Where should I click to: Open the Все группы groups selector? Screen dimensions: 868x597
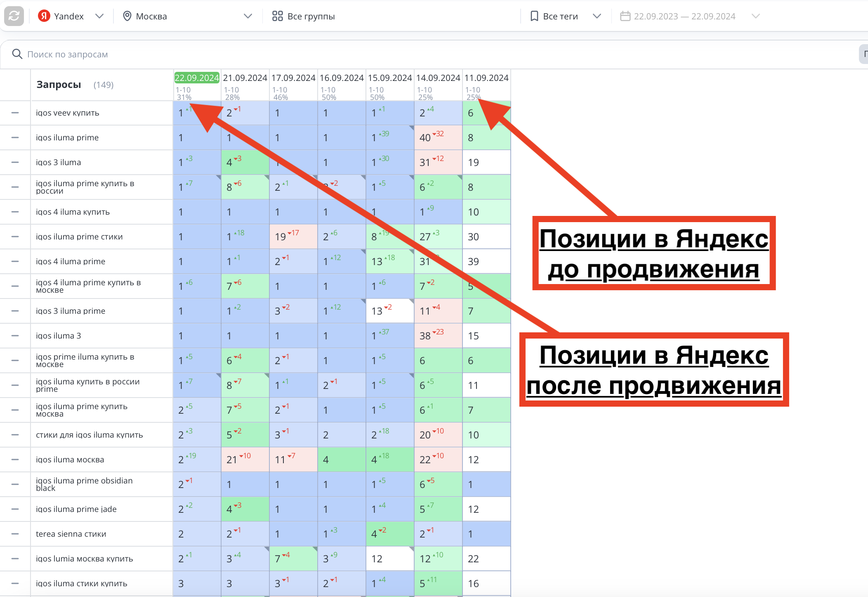[x=303, y=16]
